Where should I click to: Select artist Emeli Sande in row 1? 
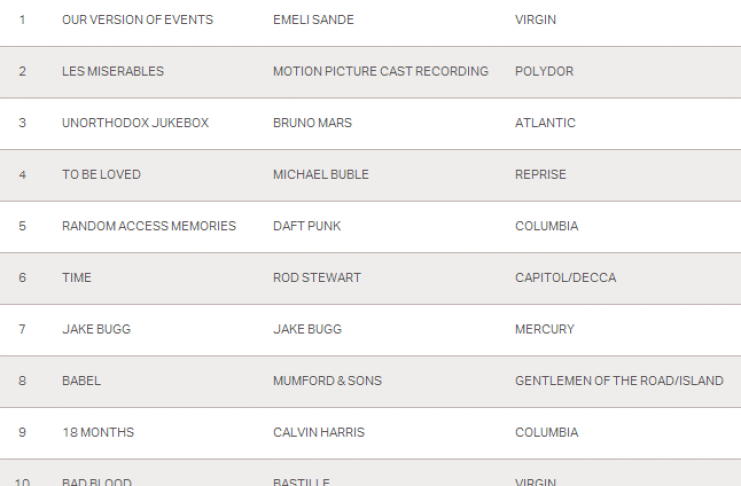pyautogui.click(x=313, y=20)
